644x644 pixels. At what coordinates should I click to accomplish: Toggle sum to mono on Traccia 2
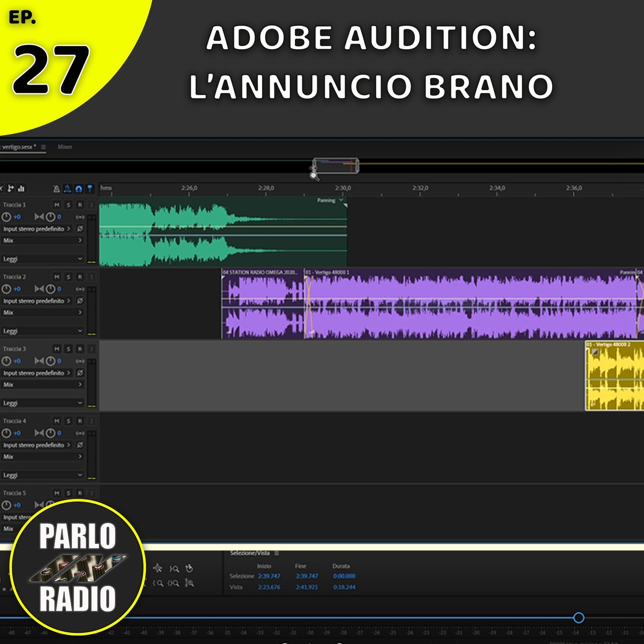[x=80, y=289]
